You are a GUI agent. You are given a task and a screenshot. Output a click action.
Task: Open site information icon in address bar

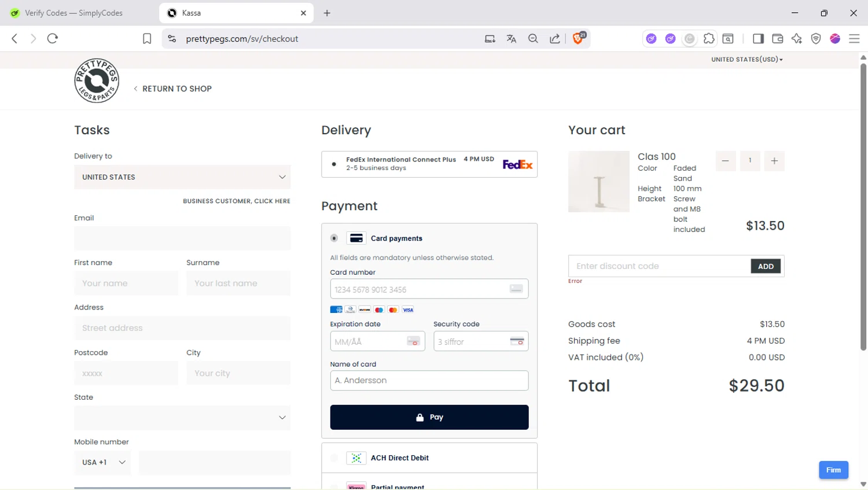coord(172,39)
